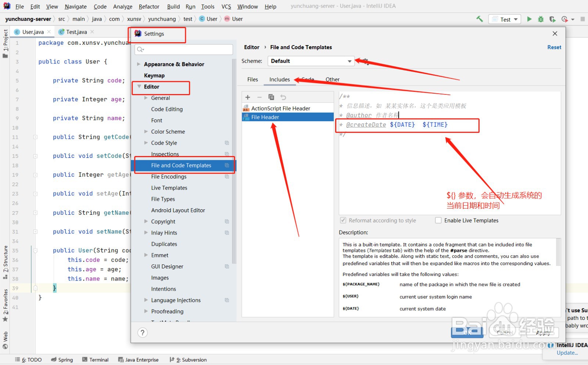This screenshot has width=588, height=365.
Task: Open the Subversion tool window
Action: 188,360
